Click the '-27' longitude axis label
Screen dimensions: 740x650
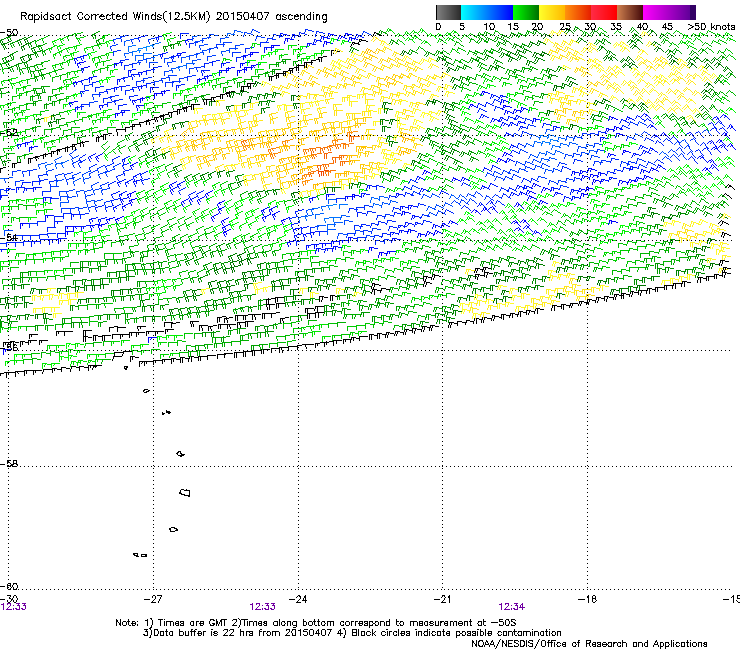153,599
